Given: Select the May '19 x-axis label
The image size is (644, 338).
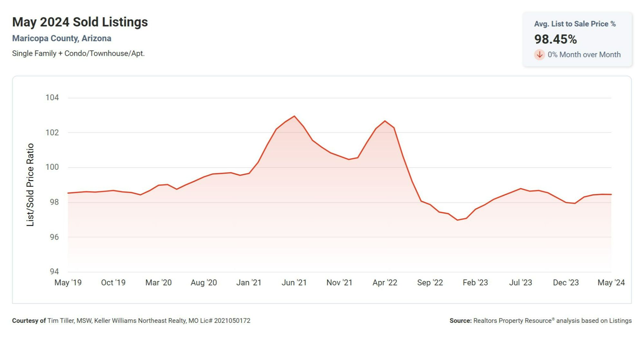Looking at the screenshot, I should [x=68, y=283].
